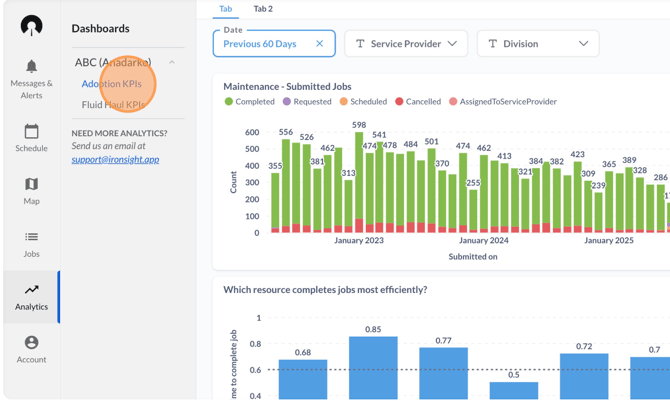Click the blue bar labeled 0.5
The image size is (670, 401).
coord(514,390)
